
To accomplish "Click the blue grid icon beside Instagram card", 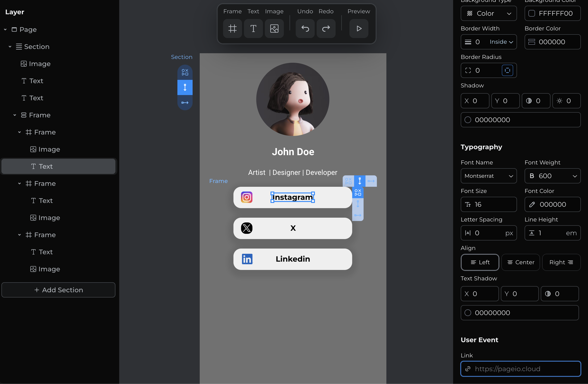I will click(358, 192).
